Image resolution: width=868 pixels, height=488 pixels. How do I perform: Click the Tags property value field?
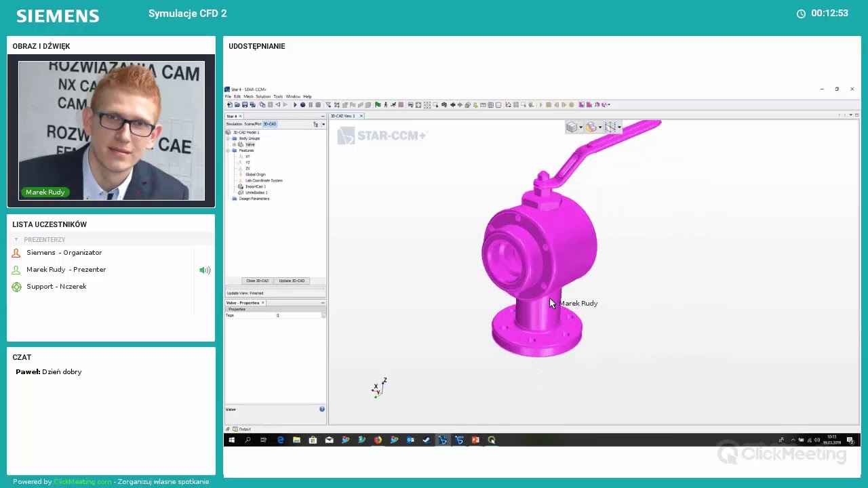(298, 315)
